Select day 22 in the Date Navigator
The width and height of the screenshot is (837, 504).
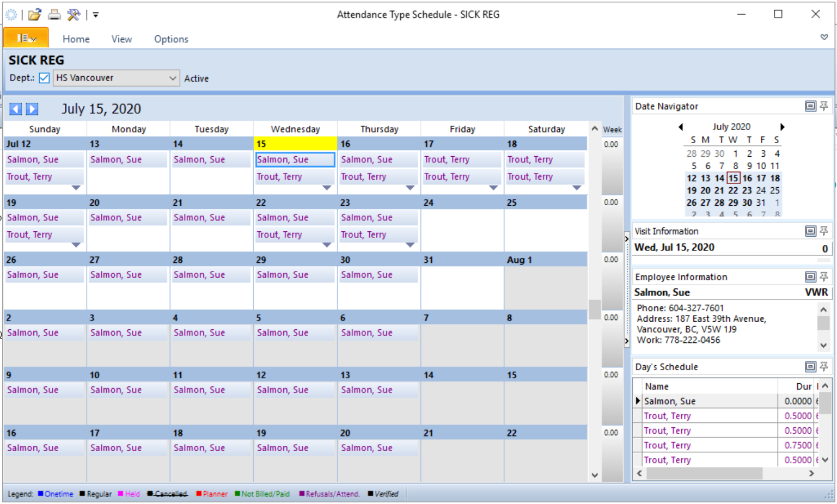tap(733, 190)
